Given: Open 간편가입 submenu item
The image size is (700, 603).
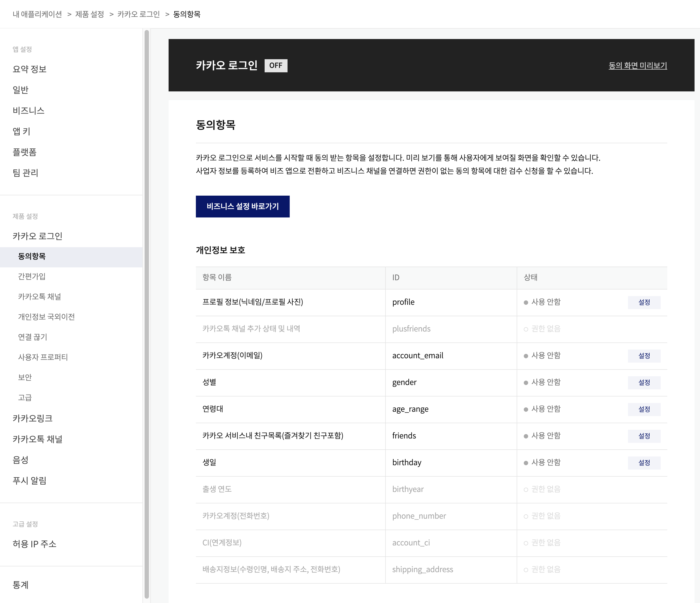Looking at the screenshot, I should coord(32,276).
